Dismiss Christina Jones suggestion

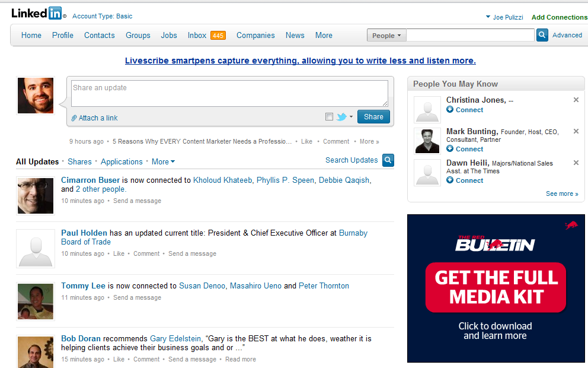click(576, 100)
